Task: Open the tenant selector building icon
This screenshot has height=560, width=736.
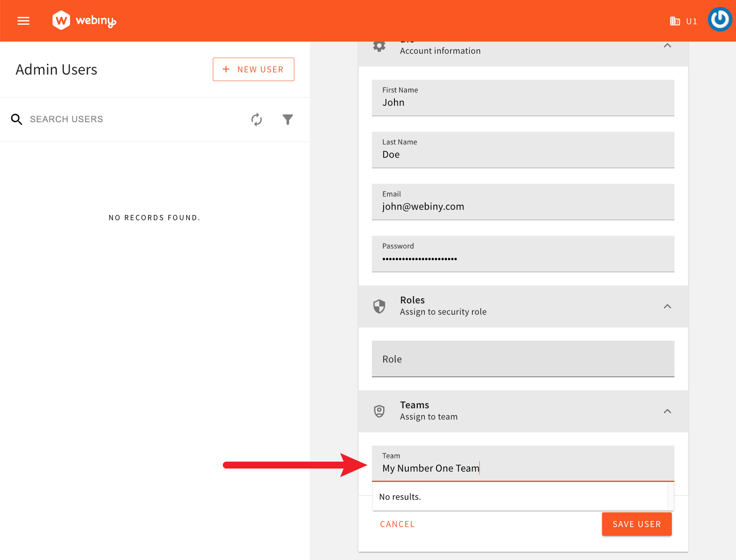Action: click(x=675, y=20)
